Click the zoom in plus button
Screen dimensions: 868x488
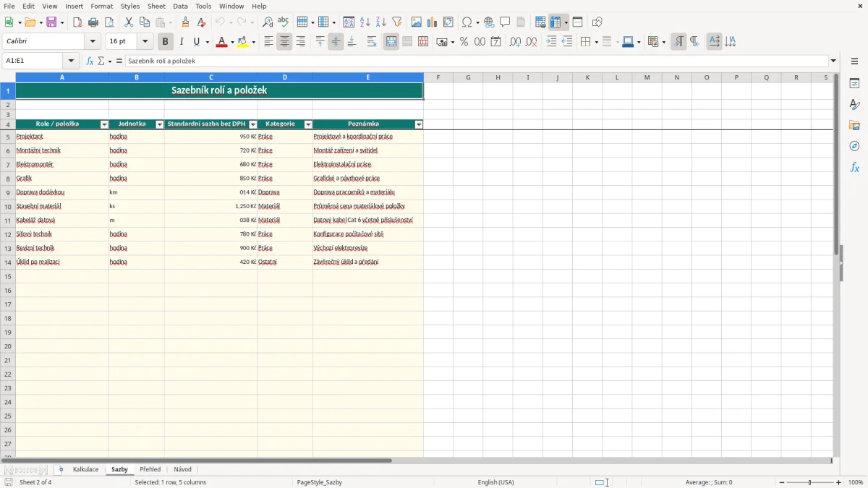839,482
